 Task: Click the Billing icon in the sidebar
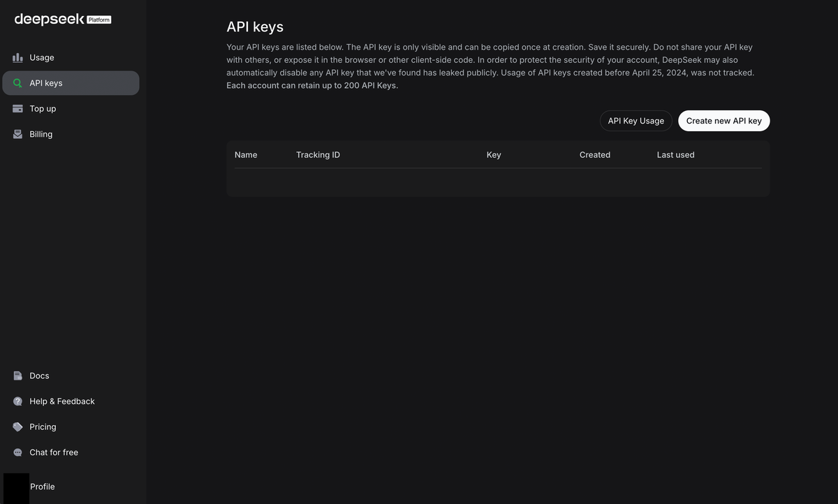click(x=17, y=134)
